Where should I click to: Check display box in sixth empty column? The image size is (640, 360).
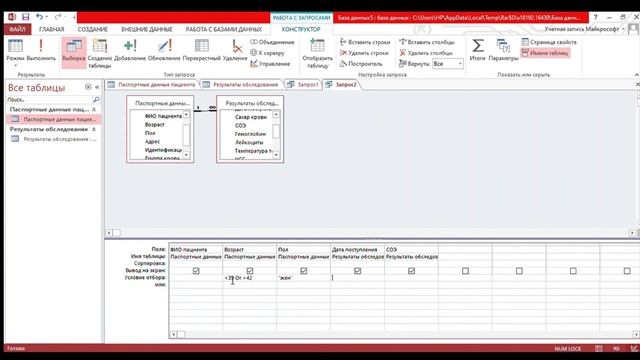click(x=465, y=271)
